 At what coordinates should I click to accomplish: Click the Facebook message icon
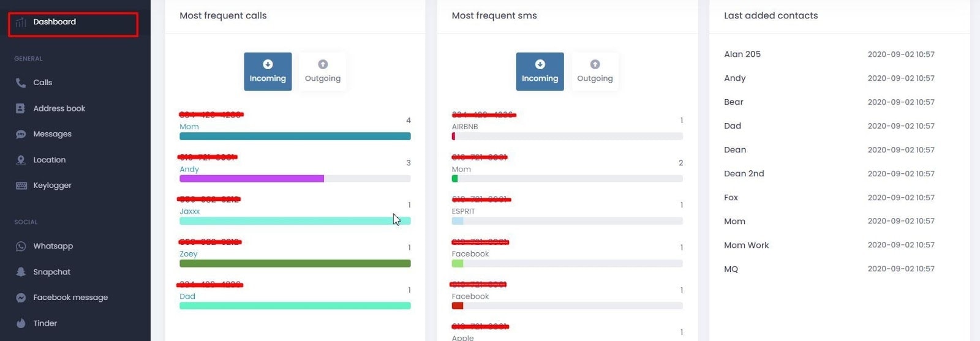coord(21,298)
